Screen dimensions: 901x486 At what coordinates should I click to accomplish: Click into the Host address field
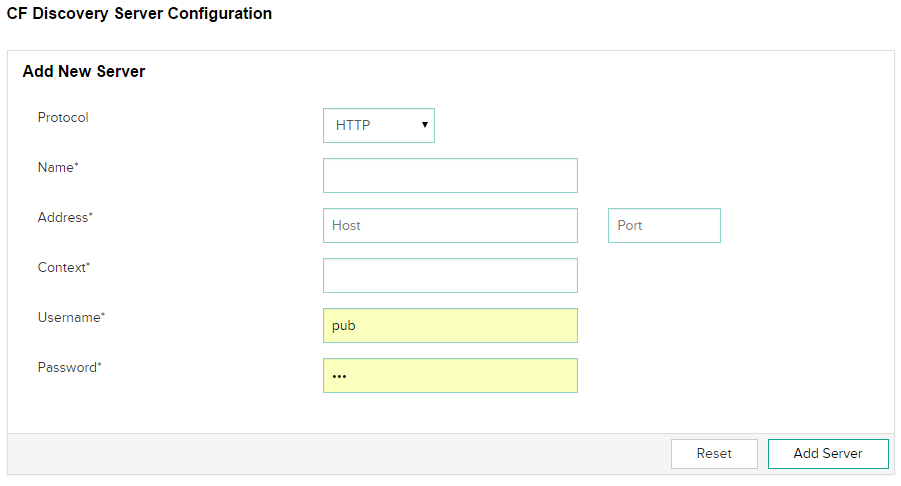[450, 225]
